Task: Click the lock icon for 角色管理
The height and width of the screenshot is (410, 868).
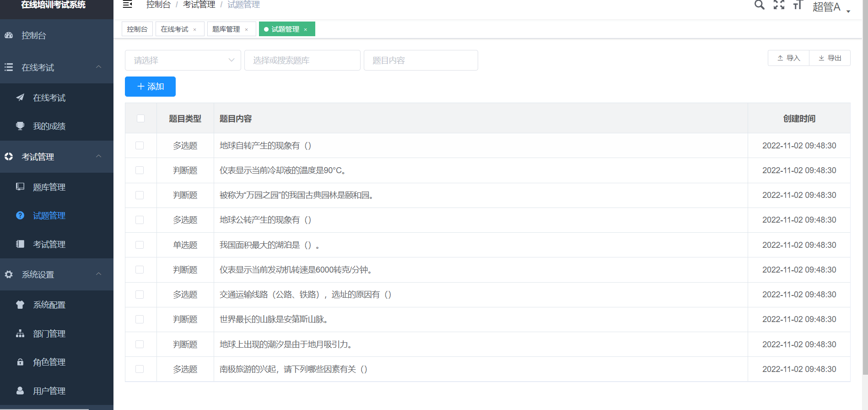Action: 20,362
